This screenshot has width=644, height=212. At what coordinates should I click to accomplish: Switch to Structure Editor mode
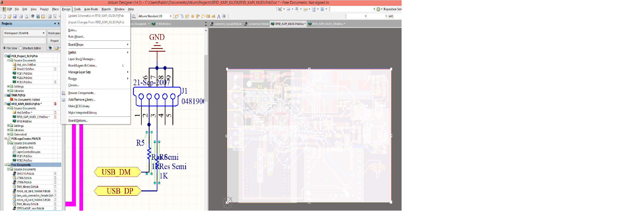[20, 48]
